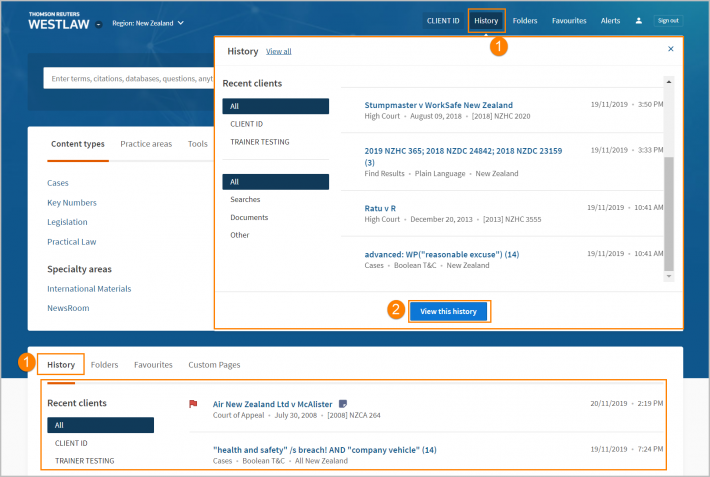Open Favourites in the top navigation
Viewport: 710px width, 477px height.
tap(569, 21)
